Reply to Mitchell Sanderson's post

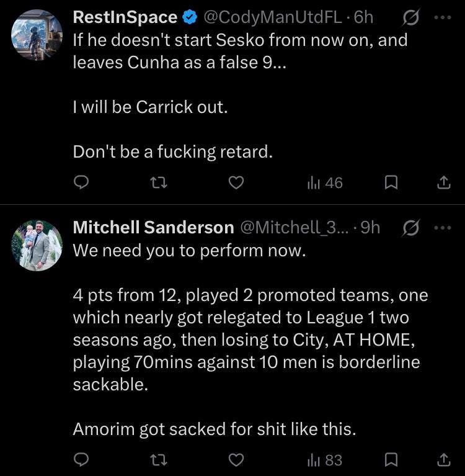pyautogui.click(x=81, y=460)
